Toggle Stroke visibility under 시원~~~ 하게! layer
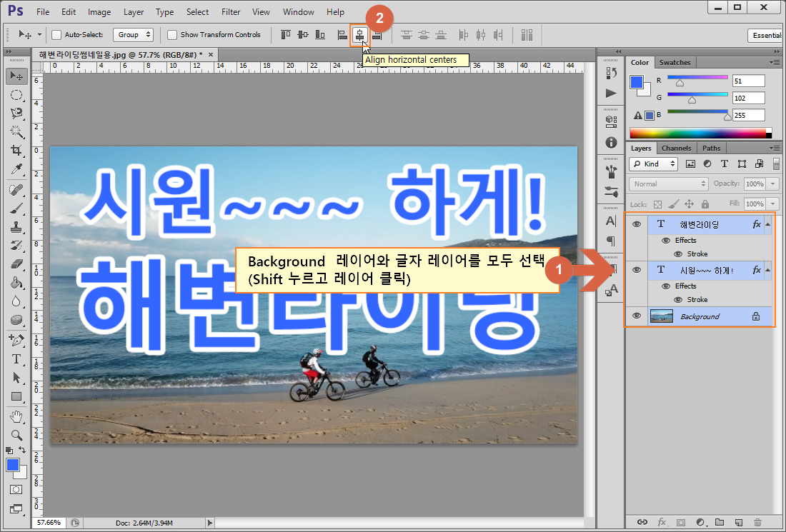Image resolution: width=786 pixels, height=532 pixels. click(x=677, y=300)
